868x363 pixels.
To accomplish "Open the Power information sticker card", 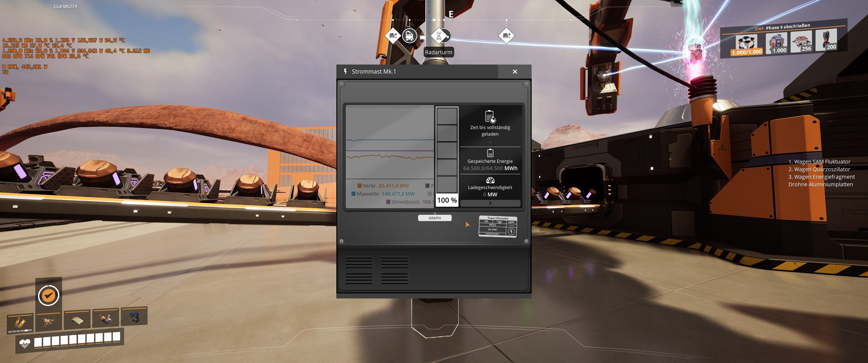I will point(498,227).
